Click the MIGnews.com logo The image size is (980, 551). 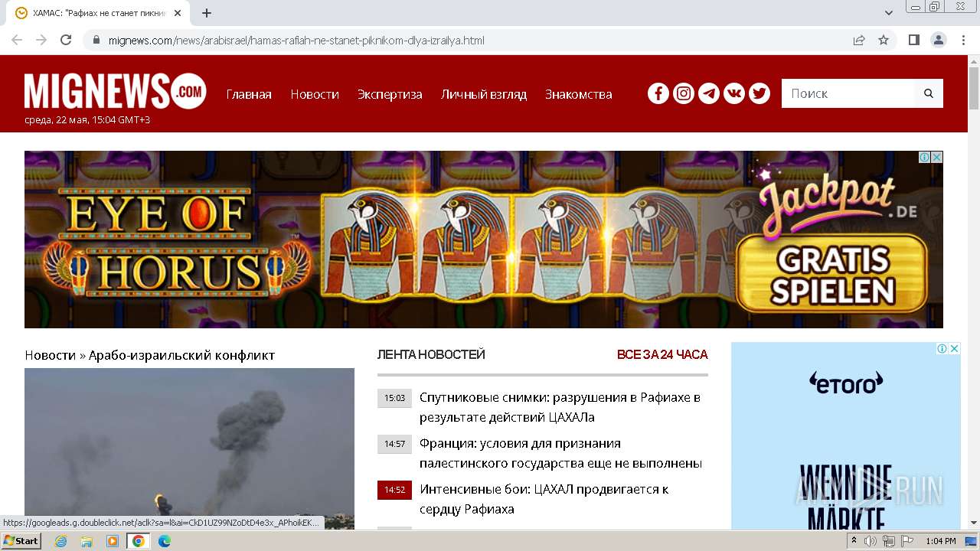(x=116, y=91)
